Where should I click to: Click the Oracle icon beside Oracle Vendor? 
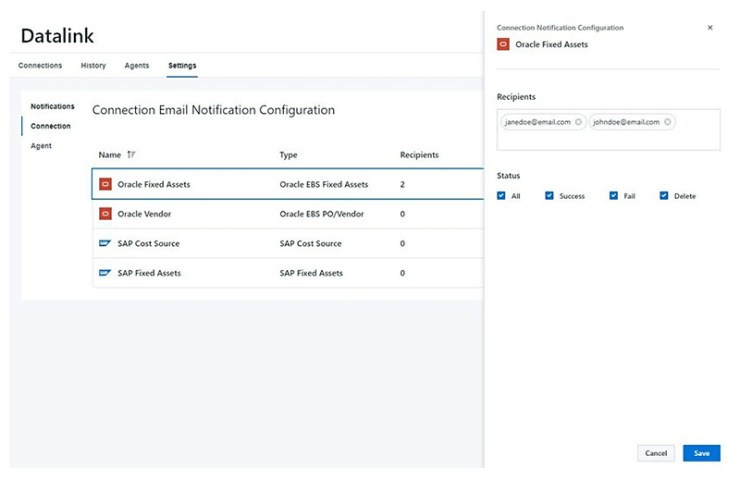[105, 214]
